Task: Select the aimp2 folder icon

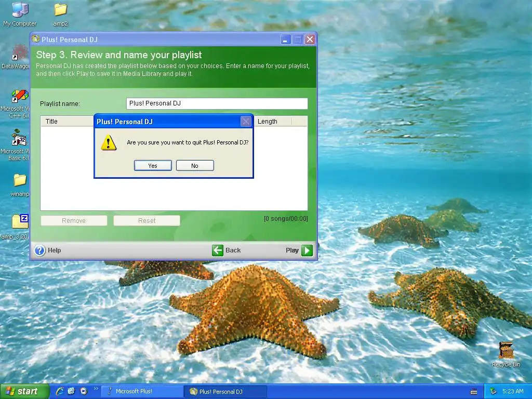Action: click(60, 14)
